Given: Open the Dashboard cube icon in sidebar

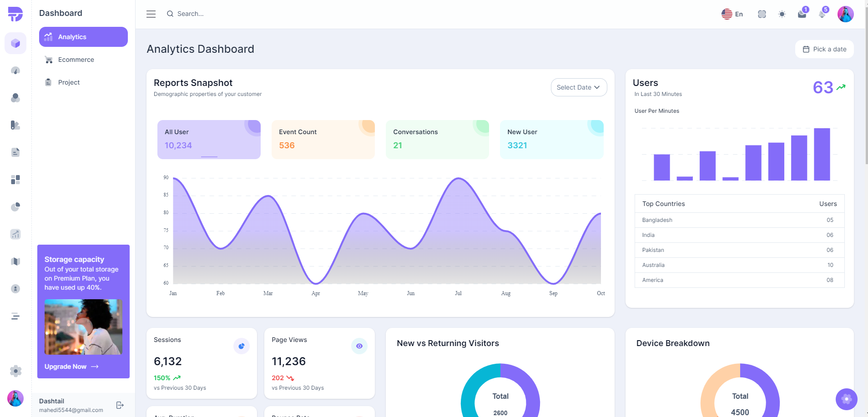Looking at the screenshot, I should (15, 43).
